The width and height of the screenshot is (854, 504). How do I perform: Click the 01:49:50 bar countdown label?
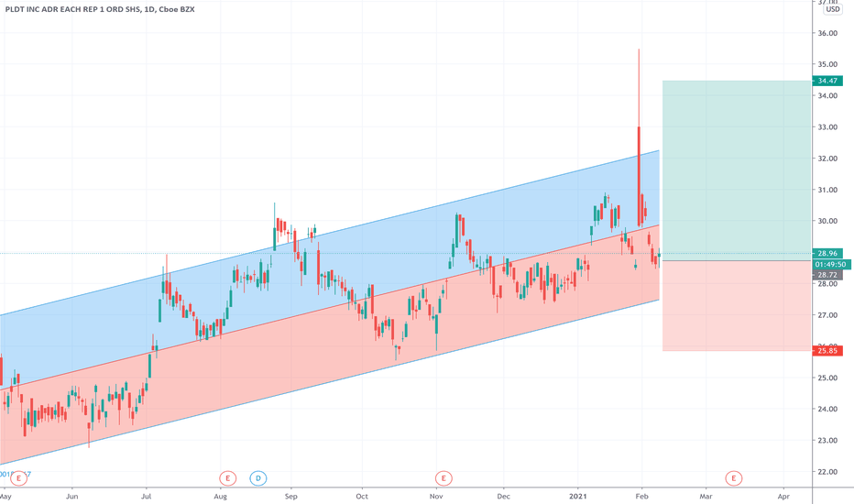click(x=832, y=264)
